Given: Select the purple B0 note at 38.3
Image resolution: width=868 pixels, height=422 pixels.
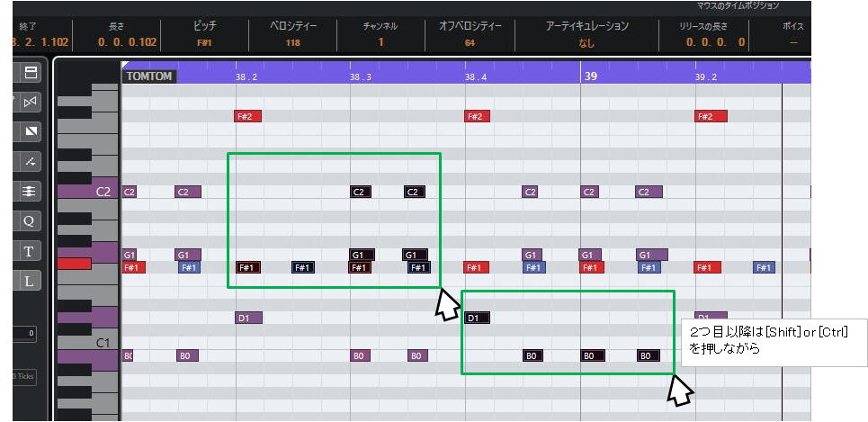Looking at the screenshot, I should pos(361,355).
